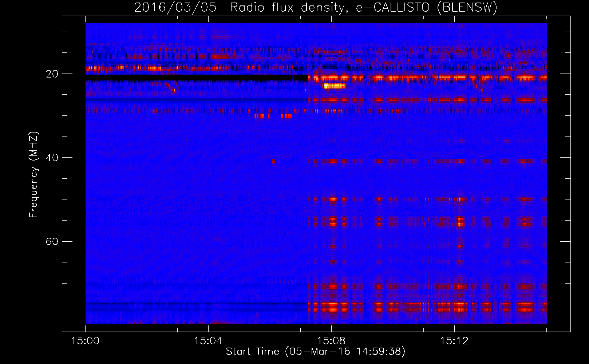The height and width of the screenshot is (364, 589).
Task: Click the "Start Time (05-Mar-16 14:59:38)" label
Action: coord(316,352)
